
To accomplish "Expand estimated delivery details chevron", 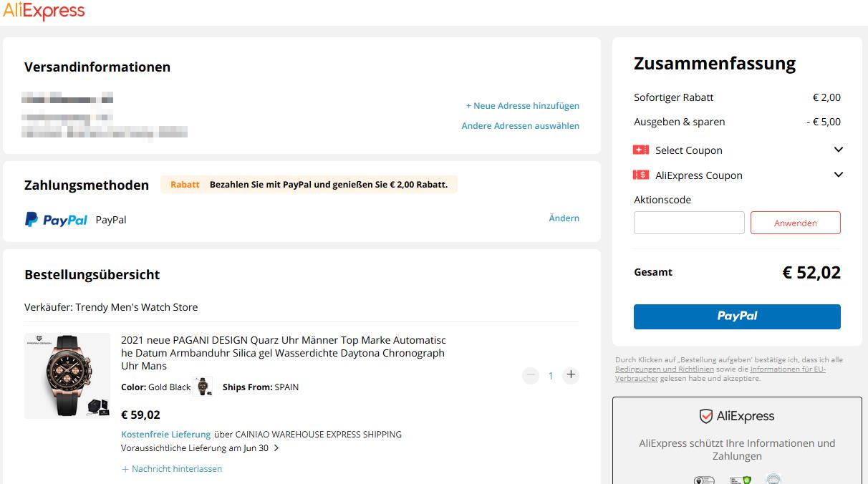I will pos(276,448).
